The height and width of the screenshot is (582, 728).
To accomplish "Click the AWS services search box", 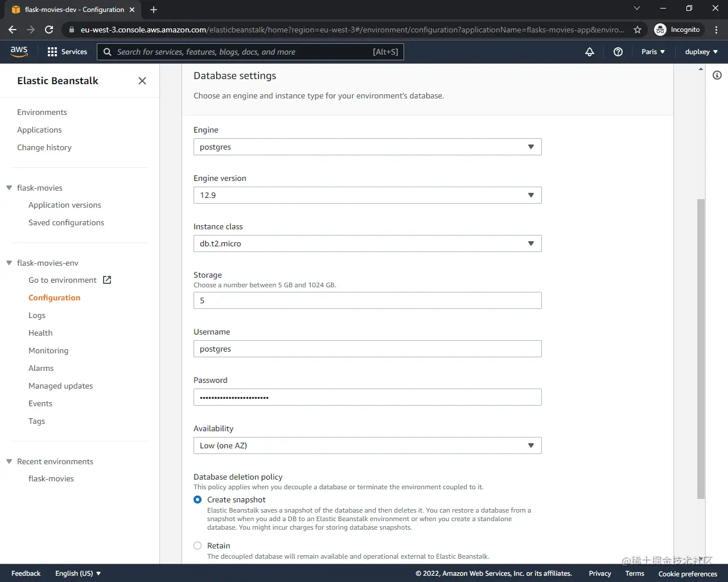I will (x=250, y=52).
